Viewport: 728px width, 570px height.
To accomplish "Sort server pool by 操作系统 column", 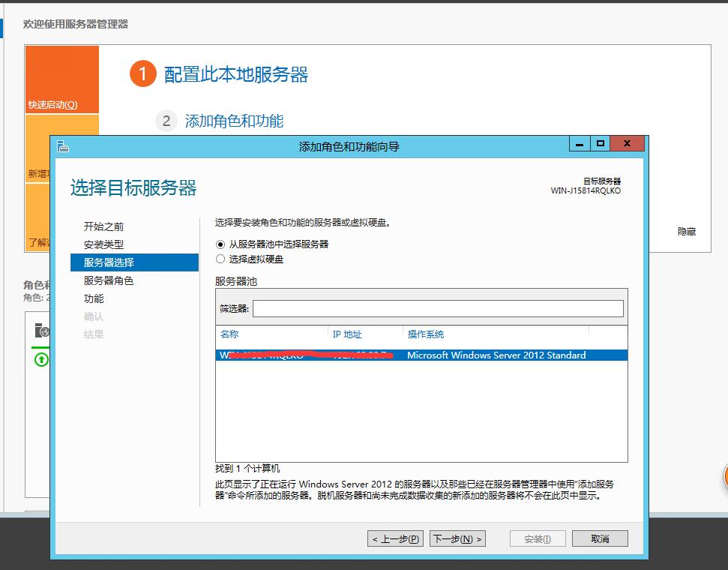I will point(426,334).
